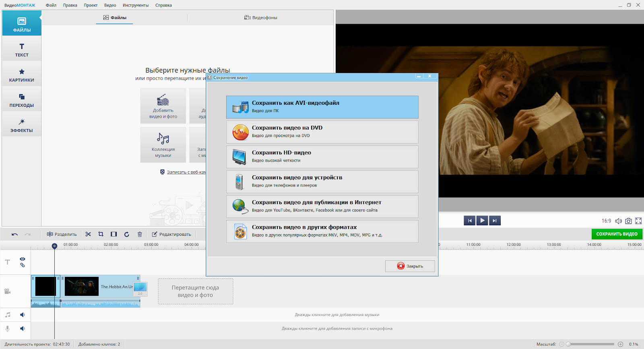Rotate the clip with the rotate icon

127,234
